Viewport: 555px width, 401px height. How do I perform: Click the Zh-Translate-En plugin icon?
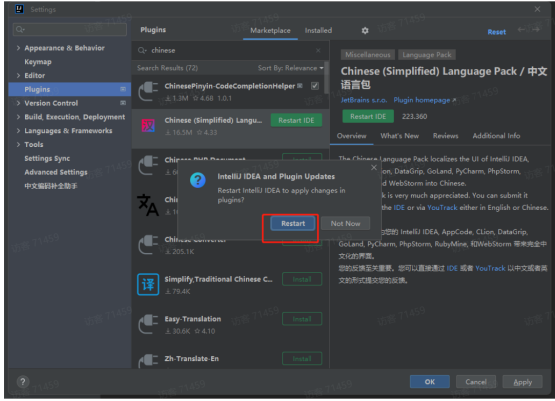[x=148, y=361]
